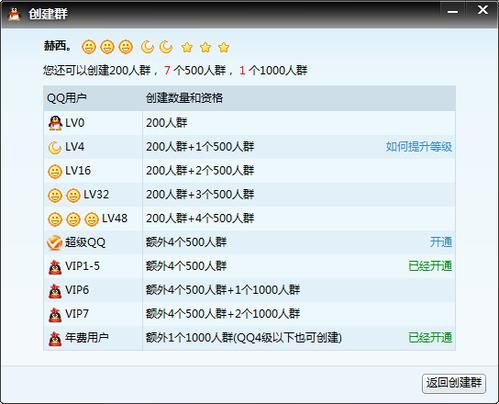Click the 年费用户 label
Viewport: 499px width, 404px height.
[87, 338]
